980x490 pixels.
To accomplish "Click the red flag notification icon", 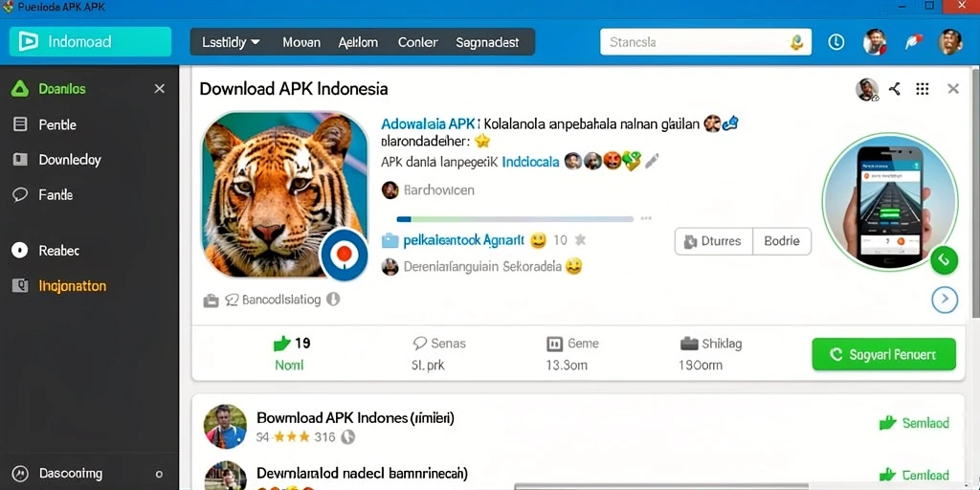I will pos(913,42).
